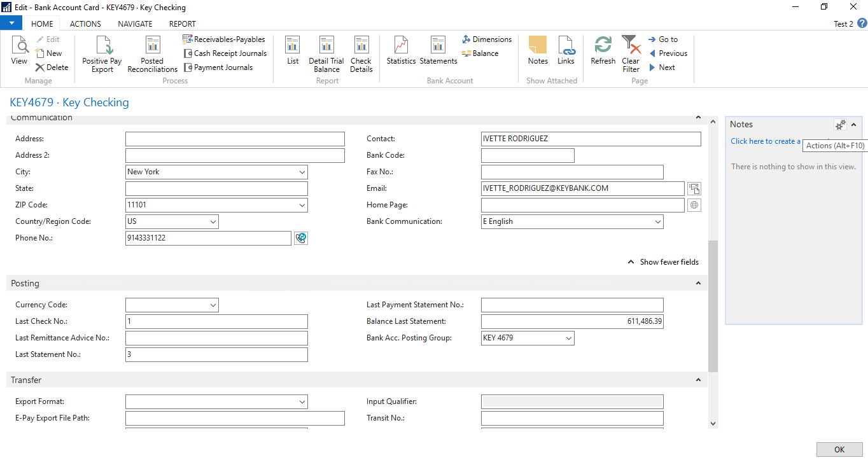Click in the Contact field
Image resolution: width=868 pixels, height=460 pixels.
[591, 139]
